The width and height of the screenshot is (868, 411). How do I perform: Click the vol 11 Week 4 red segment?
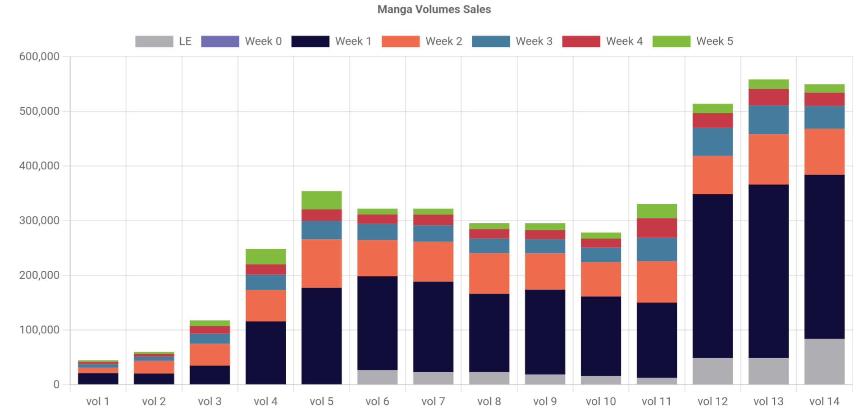pos(657,228)
